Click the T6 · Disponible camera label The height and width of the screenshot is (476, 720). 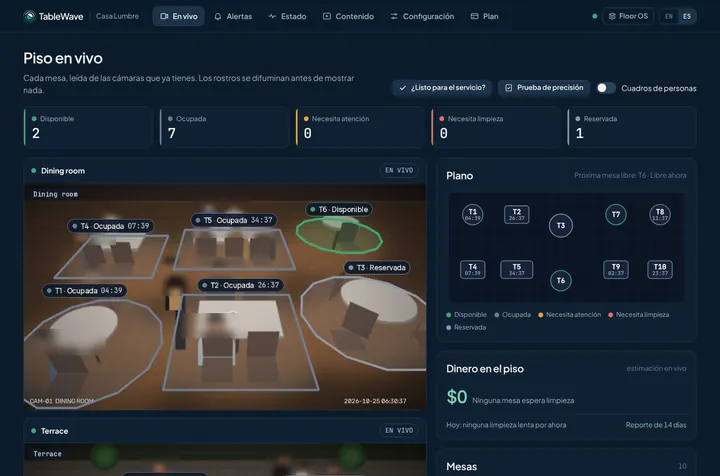[339, 209]
